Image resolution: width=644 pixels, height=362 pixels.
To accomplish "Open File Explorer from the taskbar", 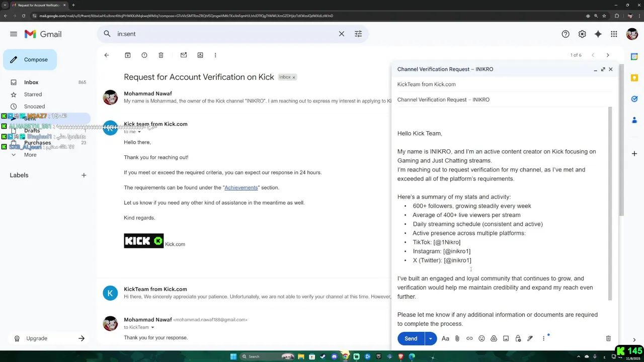I will click(301, 356).
